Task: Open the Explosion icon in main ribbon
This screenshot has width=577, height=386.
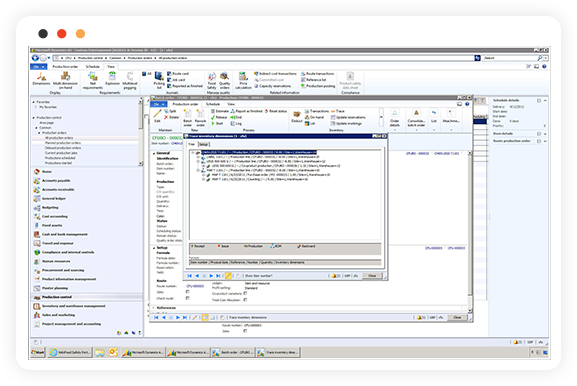Action: [x=112, y=78]
